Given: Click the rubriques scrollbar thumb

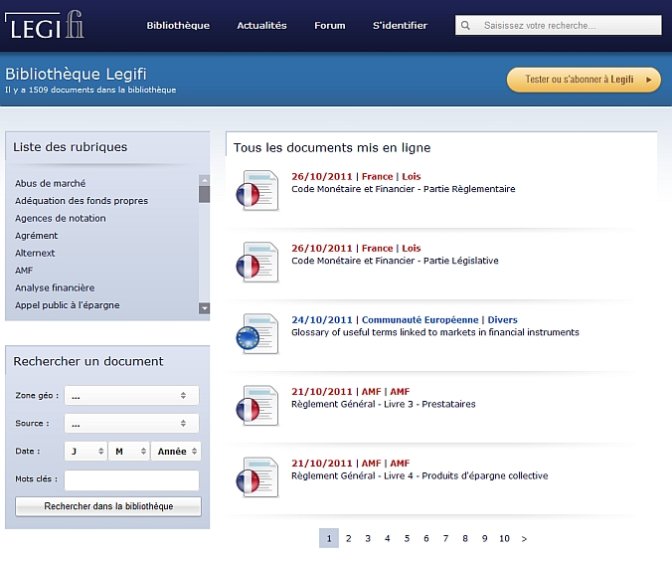Looking at the screenshot, I should click(x=204, y=194).
